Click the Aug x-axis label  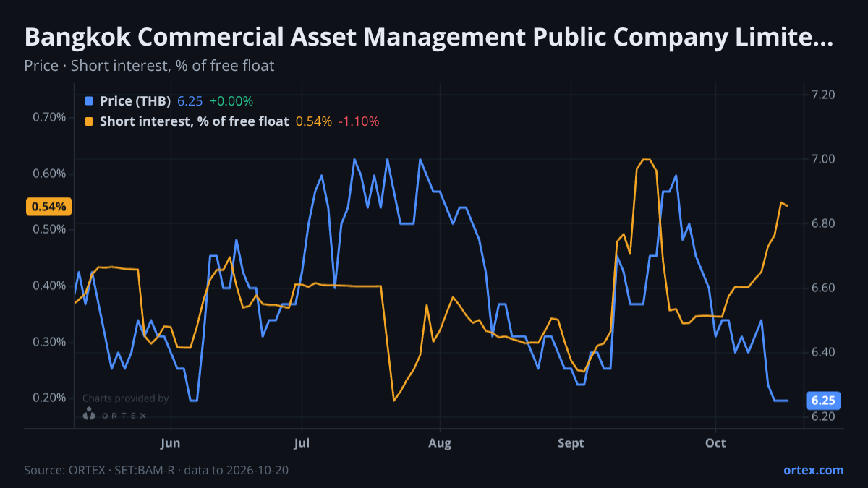tap(439, 442)
